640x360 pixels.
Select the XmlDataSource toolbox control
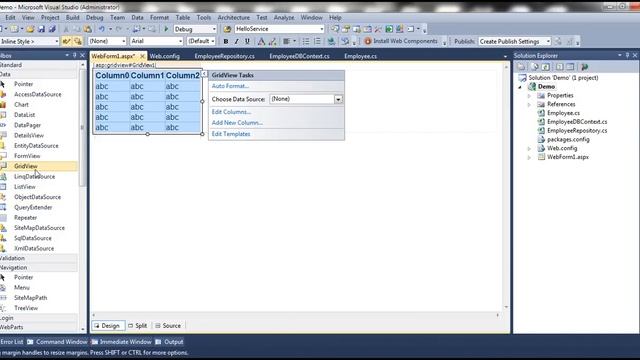point(34,248)
